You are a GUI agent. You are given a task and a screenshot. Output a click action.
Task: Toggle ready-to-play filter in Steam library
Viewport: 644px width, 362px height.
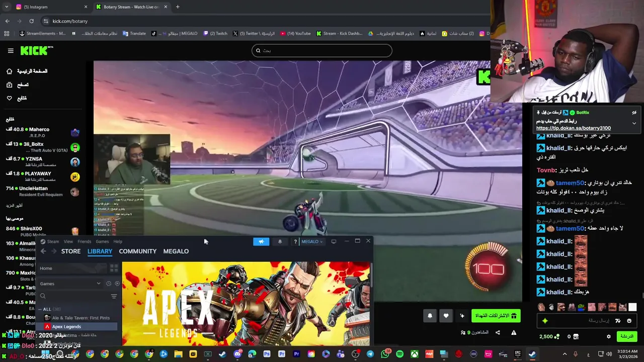(x=117, y=284)
